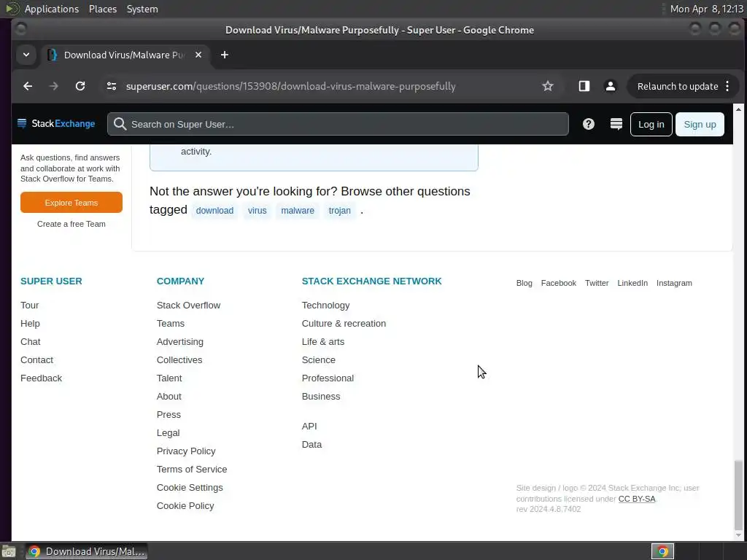Open the Chat footer link
This screenshot has width=747, height=560.
click(31, 341)
